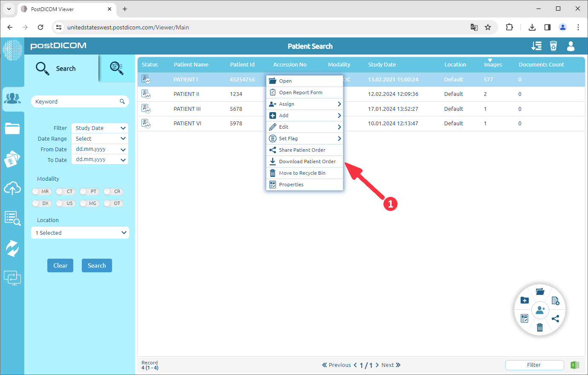Expand the Set Flag submenu
This screenshot has height=375, width=588.
304,138
